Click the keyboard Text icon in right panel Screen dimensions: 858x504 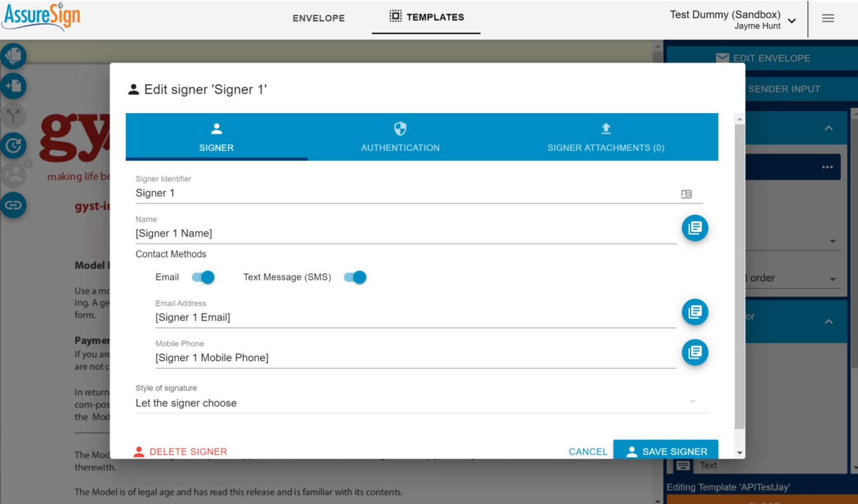pyautogui.click(x=683, y=465)
